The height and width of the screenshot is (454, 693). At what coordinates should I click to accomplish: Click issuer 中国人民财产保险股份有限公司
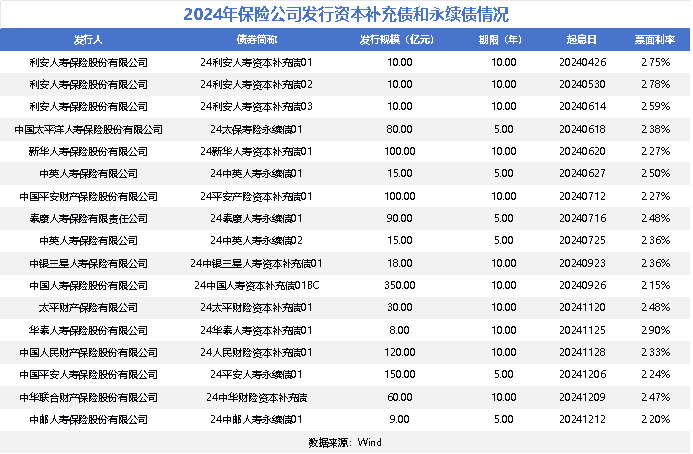[88, 353]
